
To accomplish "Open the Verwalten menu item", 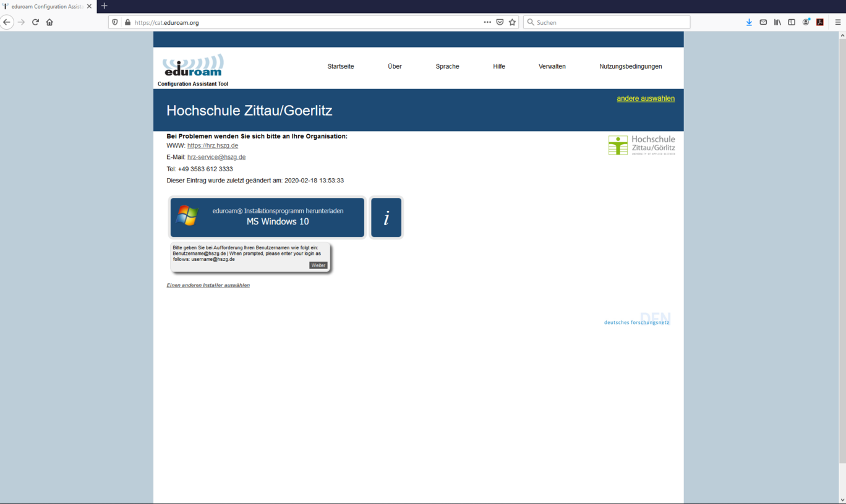I will (x=552, y=66).
